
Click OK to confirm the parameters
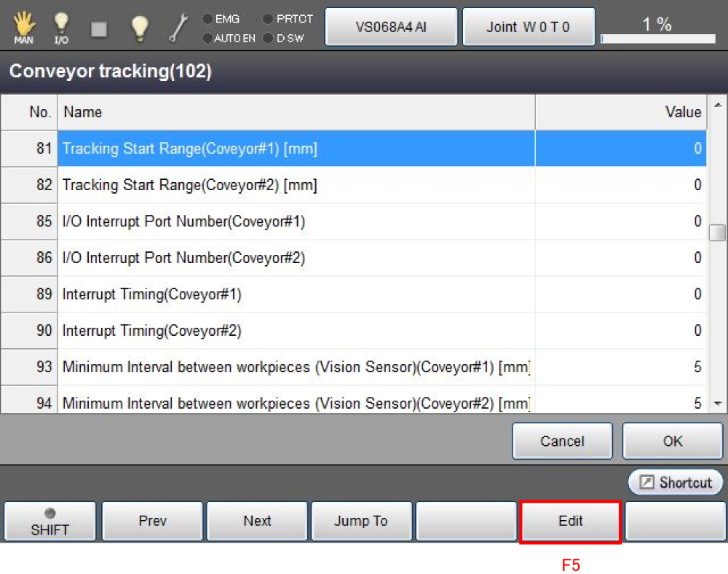click(x=673, y=441)
